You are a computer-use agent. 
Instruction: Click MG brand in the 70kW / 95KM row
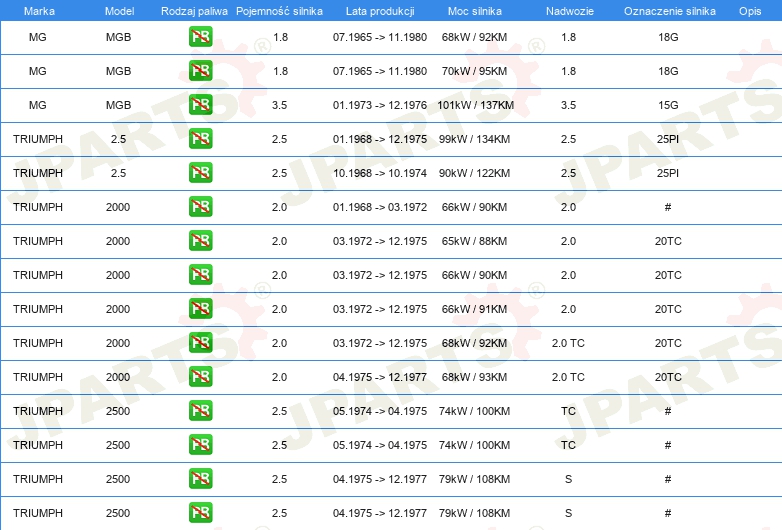[37, 71]
